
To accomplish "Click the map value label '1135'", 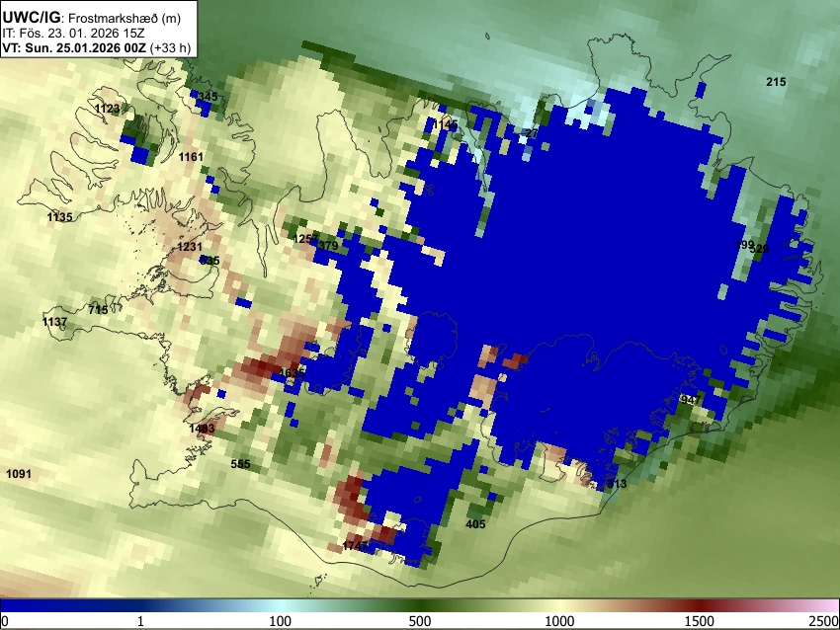I will click(59, 217).
